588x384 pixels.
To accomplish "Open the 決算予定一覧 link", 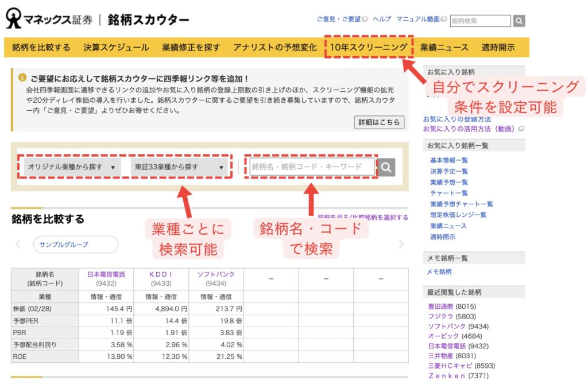I will (x=449, y=172).
